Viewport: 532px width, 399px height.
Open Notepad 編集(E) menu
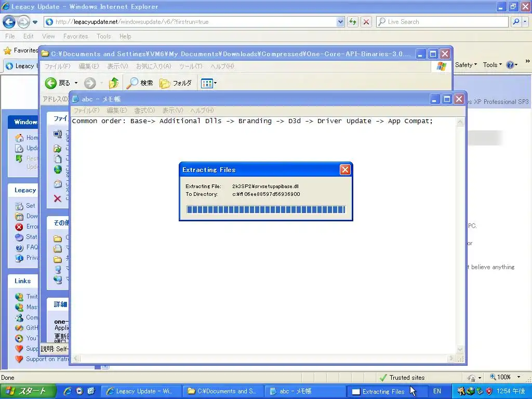click(117, 110)
